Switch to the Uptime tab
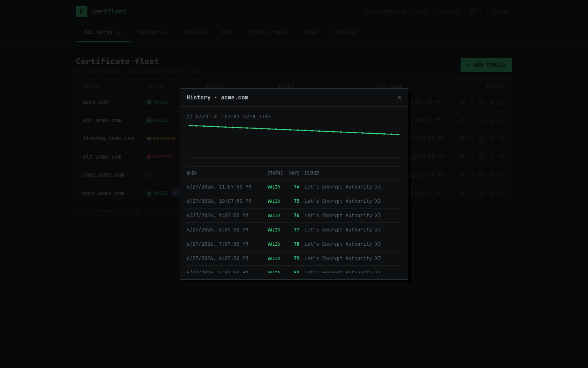This screenshot has height=368, width=588. pyautogui.click(x=153, y=32)
